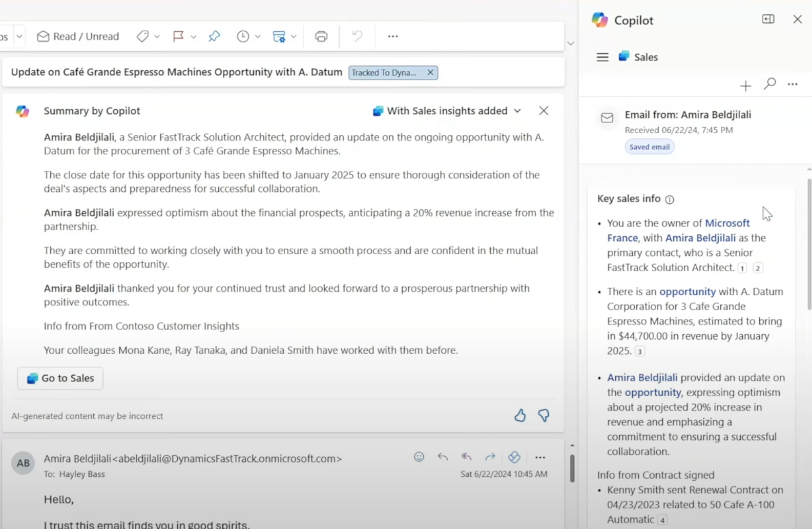Open the toolbar more options ellipsis
Image resolution: width=812 pixels, height=529 pixels.
393,36
